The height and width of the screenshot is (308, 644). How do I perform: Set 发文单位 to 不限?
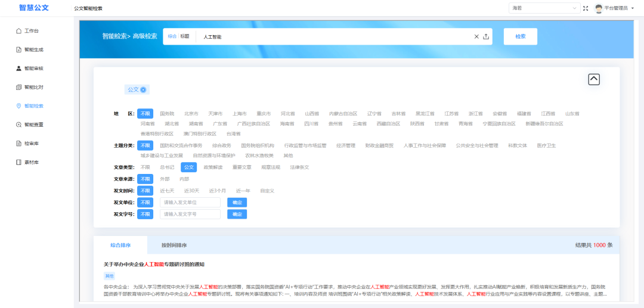coord(145,203)
